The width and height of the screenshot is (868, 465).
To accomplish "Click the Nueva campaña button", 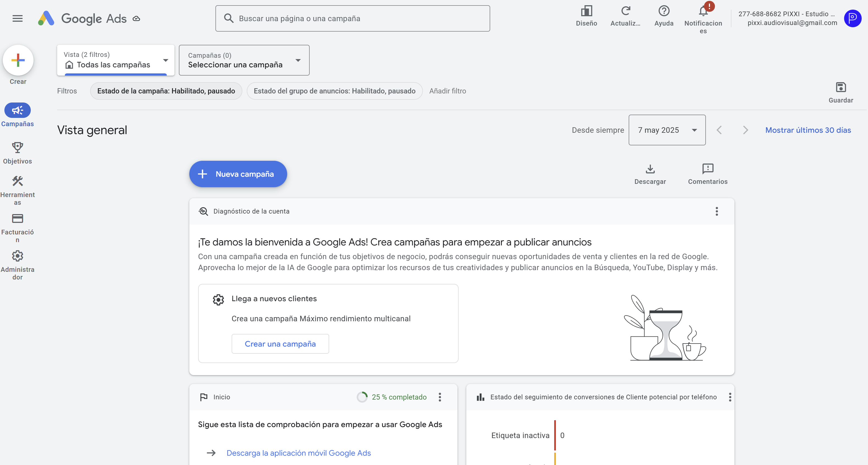I will tap(238, 174).
